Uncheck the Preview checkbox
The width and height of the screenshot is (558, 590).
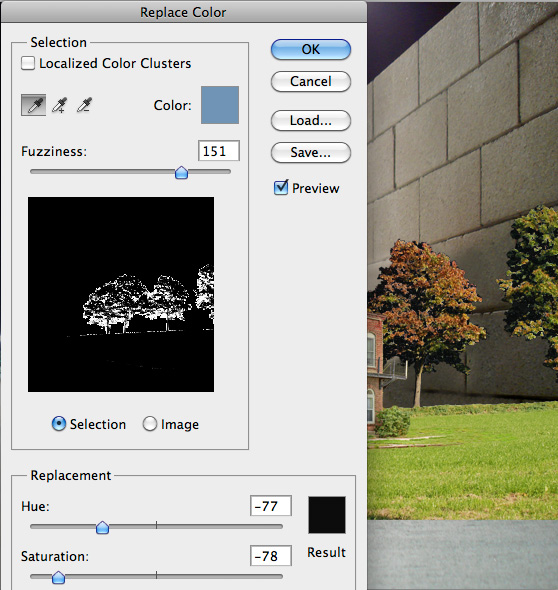[x=281, y=187]
